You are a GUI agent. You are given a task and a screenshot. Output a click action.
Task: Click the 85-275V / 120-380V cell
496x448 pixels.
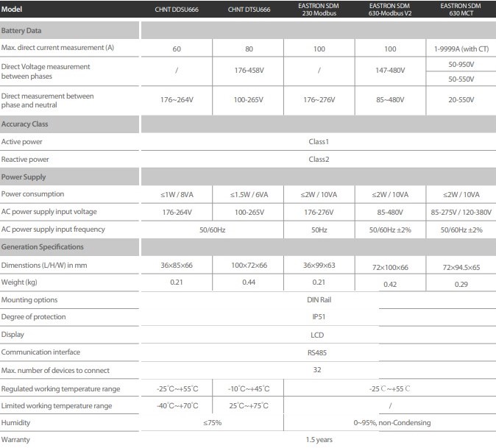coord(461,213)
